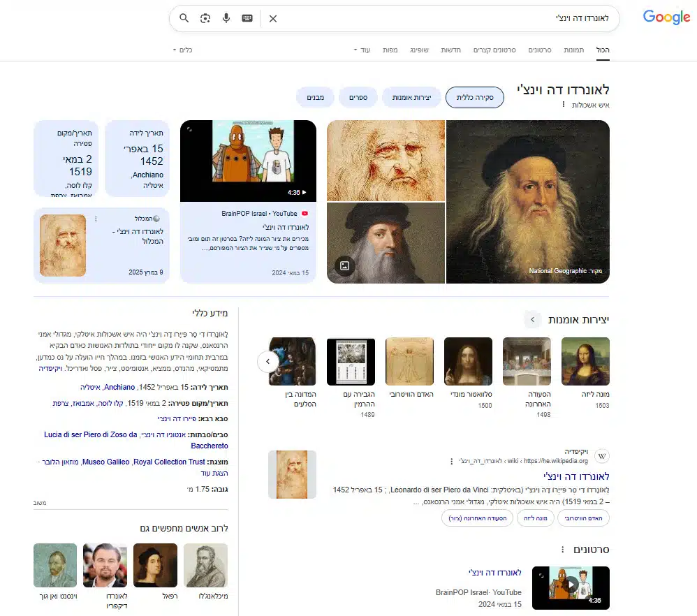Click the מונה ליזה sitelink chip
This screenshot has width=697, height=616.
click(x=535, y=518)
